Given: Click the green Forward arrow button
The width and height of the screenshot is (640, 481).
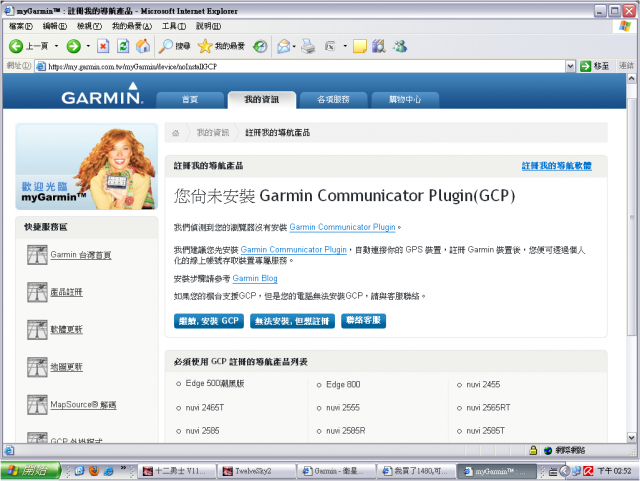Looking at the screenshot, I should [x=73, y=46].
